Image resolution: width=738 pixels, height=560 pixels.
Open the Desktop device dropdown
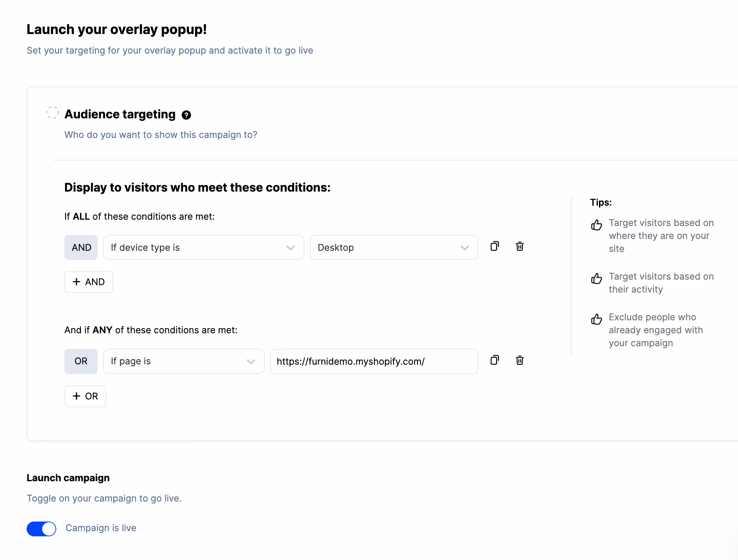coord(394,247)
